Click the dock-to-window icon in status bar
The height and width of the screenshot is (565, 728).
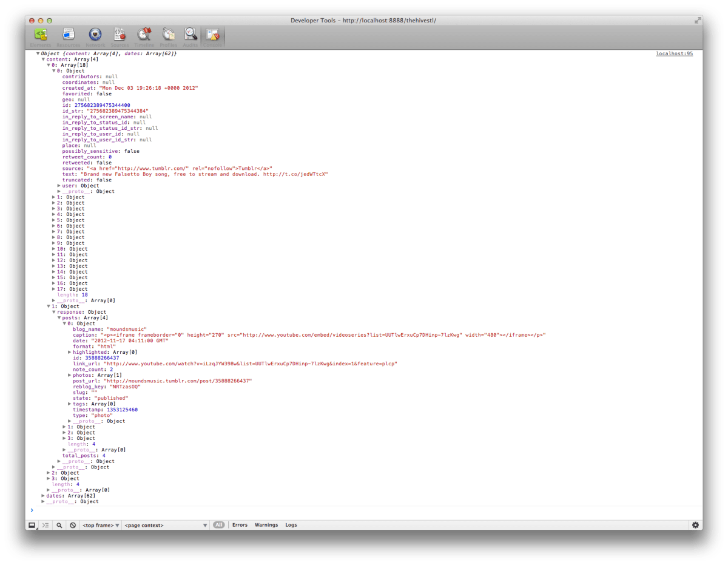(32, 525)
